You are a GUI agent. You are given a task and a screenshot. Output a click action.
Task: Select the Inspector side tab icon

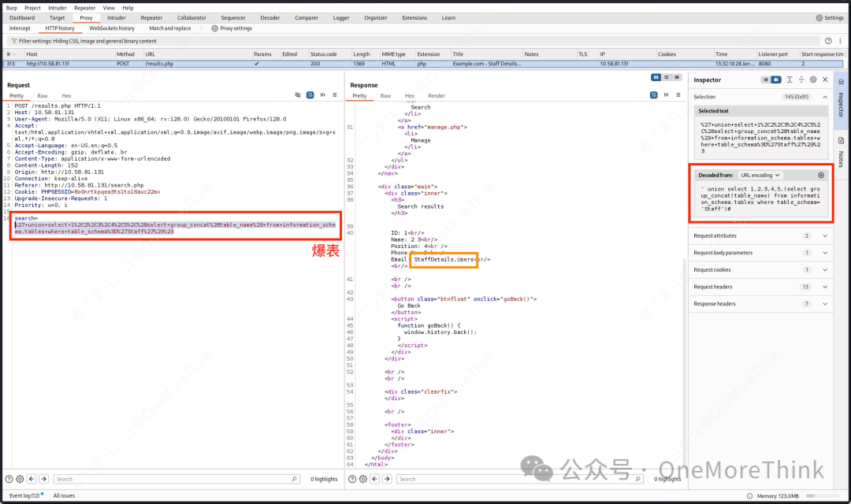[841, 83]
